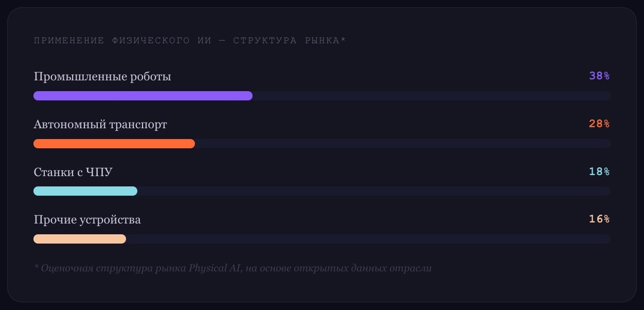
Task: Click the orange Автономный транспорт bar fill
Action: [x=114, y=143]
